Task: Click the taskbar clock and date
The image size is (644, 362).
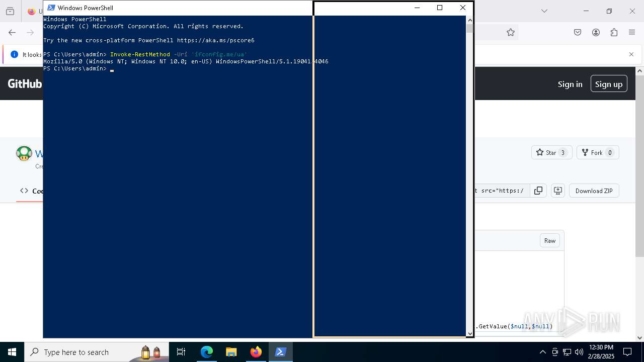Action: 601,352
